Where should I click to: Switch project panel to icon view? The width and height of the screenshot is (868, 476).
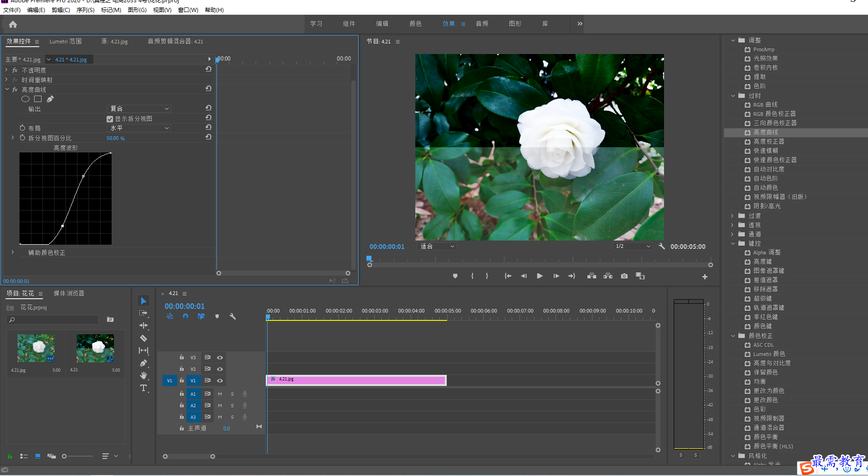click(x=38, y=456)
